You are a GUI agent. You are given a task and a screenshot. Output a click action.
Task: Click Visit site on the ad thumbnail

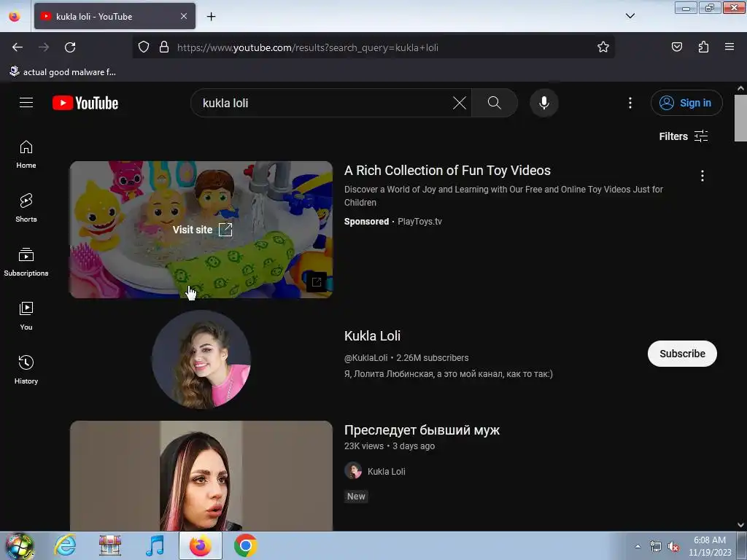coord(202,230)
